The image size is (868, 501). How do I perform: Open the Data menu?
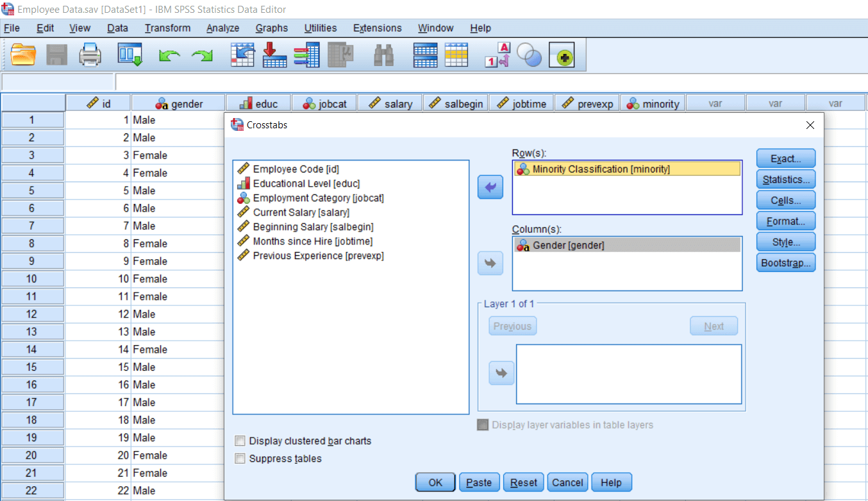coord(117,28)
